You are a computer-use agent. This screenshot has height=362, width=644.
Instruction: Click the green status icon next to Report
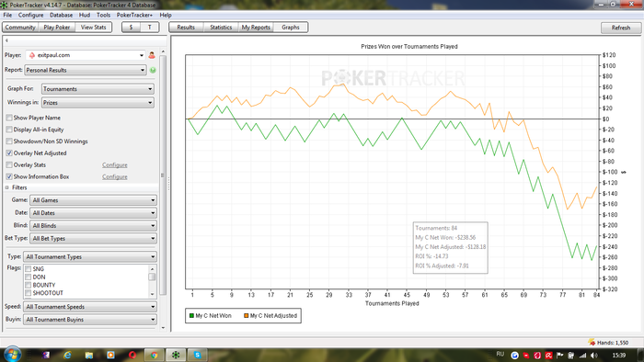(153, 70)
